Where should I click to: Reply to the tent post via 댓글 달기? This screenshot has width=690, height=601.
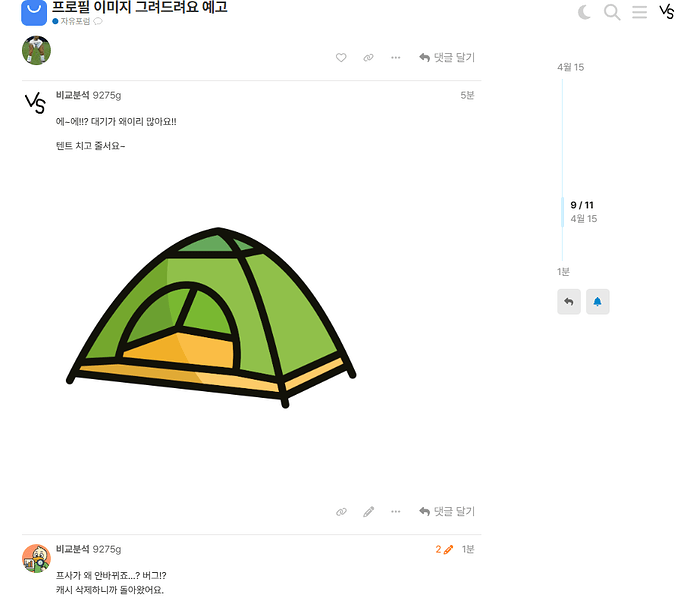[447, 512]
